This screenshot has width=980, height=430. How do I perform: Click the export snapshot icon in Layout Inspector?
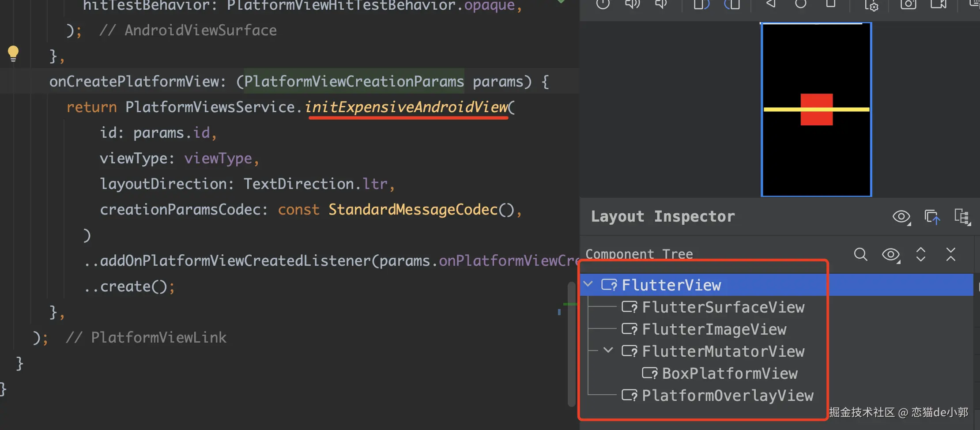point(932,217)
